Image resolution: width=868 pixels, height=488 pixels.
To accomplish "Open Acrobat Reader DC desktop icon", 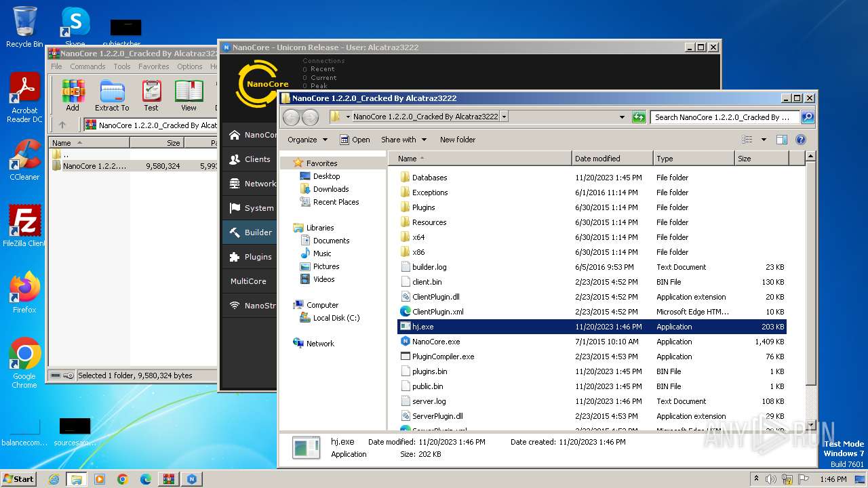I will [x=24, y=98].
